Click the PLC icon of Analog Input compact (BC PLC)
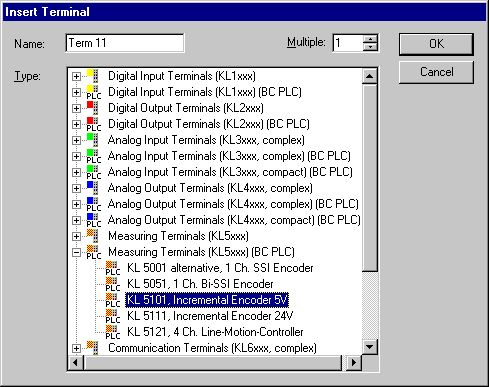The image size is (489, 387). (94, 172)
